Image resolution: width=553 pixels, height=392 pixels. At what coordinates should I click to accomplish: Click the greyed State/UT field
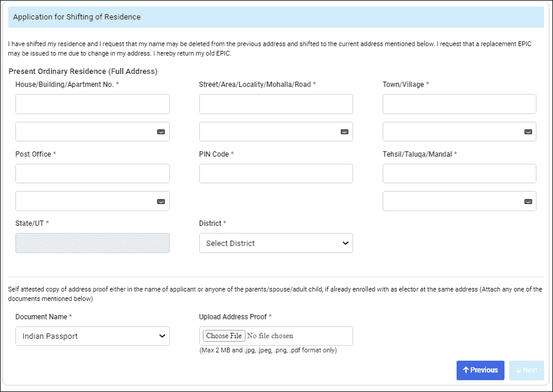click(92, 243)
